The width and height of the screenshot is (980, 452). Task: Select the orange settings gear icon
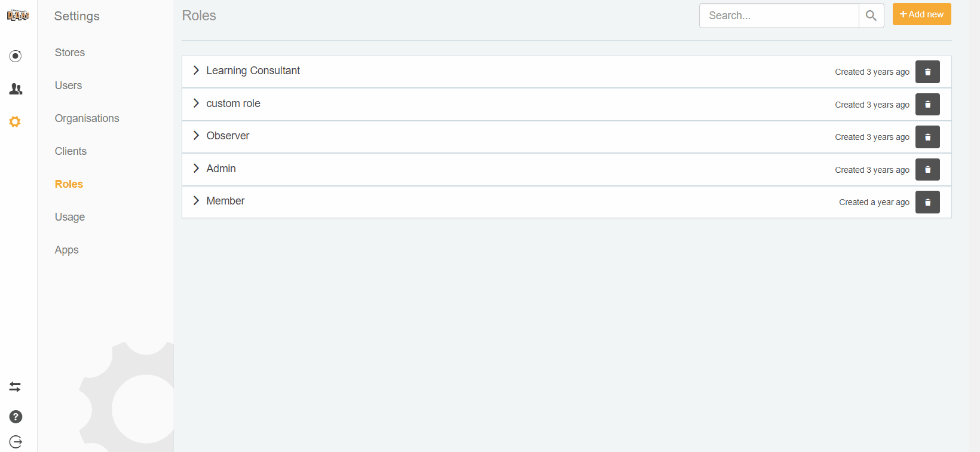pyautogui.click(x=15, y=122)
